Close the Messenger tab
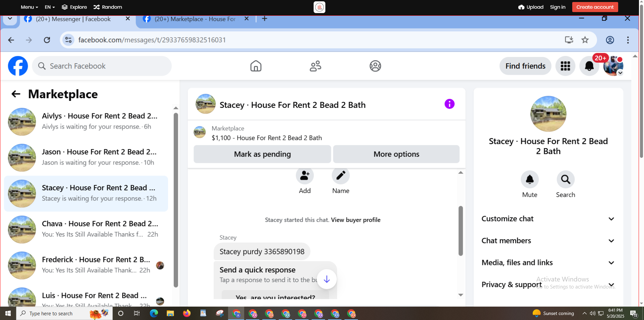644x320 pixels. click(x=128, y=19)
